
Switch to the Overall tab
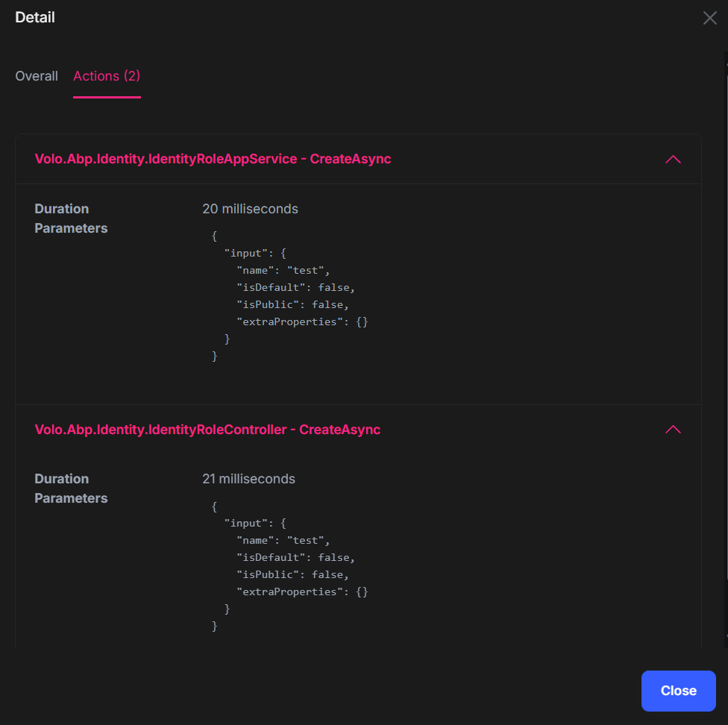coord(37,76)
